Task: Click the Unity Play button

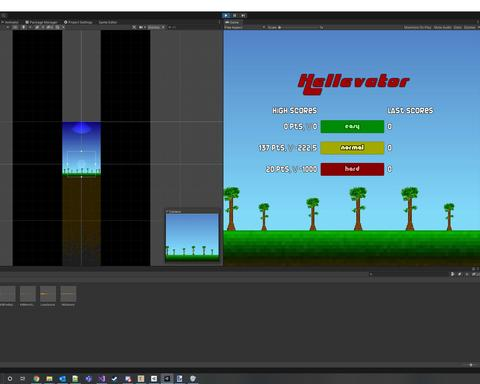Action: pos(226,15)
